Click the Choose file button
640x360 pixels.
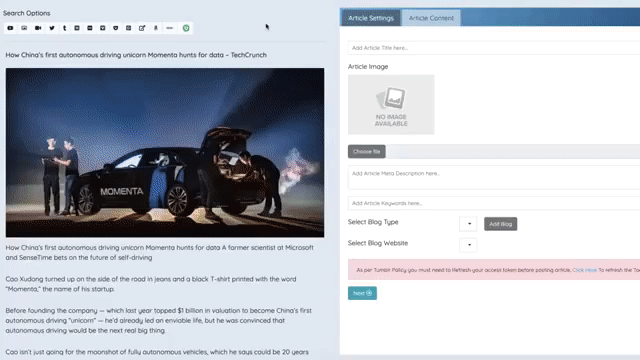click(367, 151)
